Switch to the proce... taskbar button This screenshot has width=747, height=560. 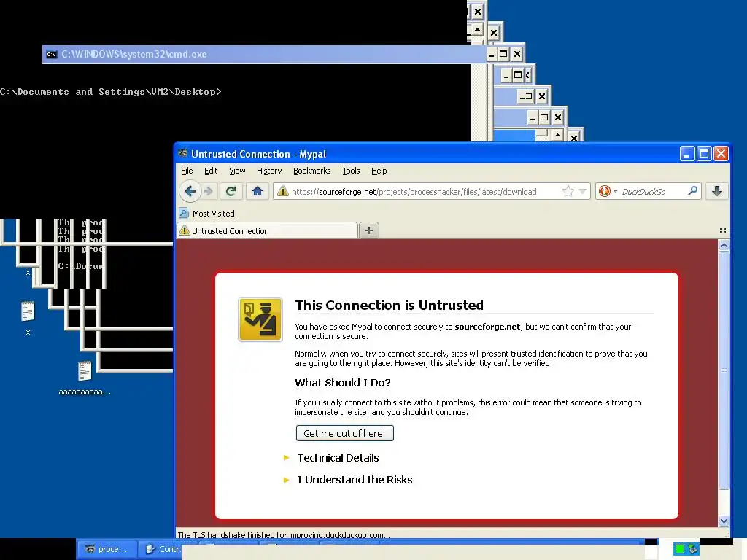[x=107, y=549]
